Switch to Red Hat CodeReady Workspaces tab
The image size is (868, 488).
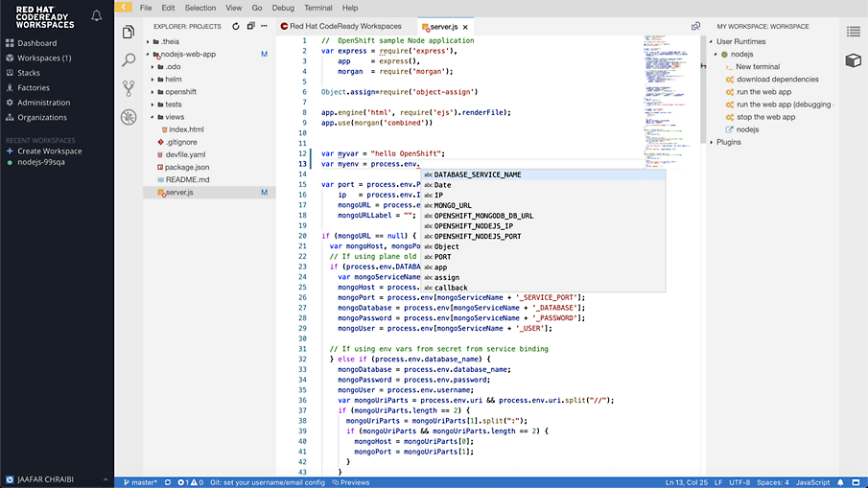344,26
